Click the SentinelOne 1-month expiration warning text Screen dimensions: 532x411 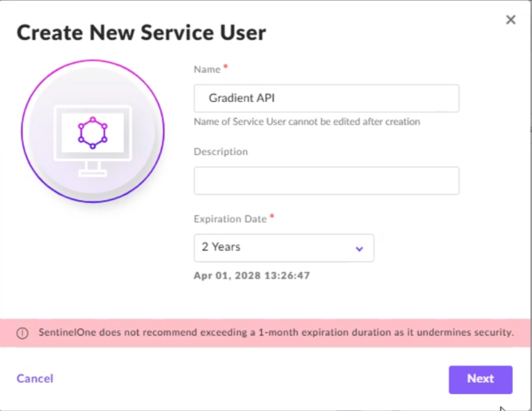click(x=276, y=332)
